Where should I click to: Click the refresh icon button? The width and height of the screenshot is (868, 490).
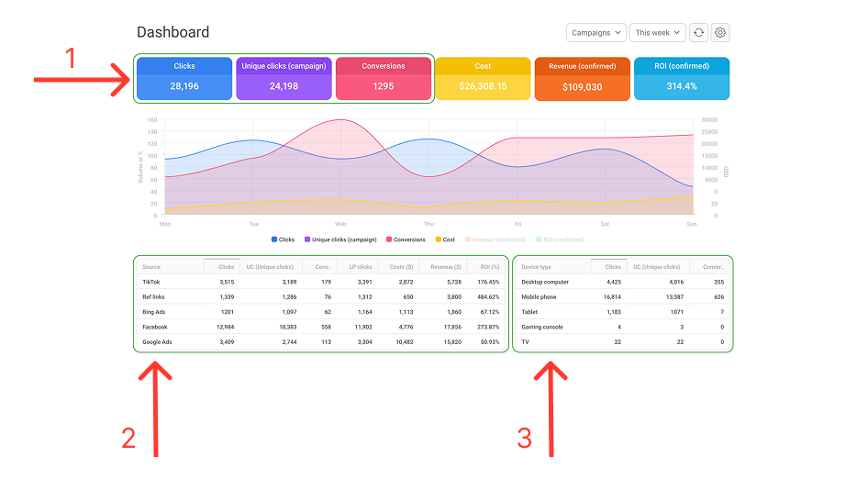coord(699,33)
